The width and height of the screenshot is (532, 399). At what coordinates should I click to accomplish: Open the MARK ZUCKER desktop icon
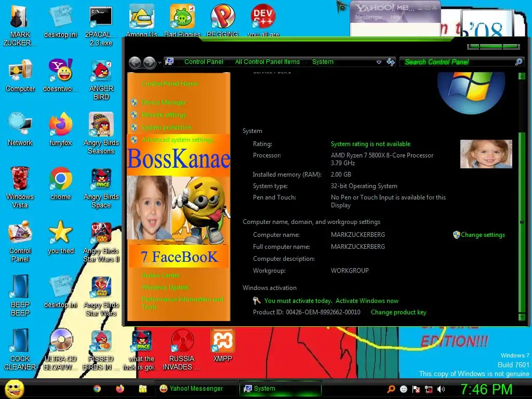click(x=20, y=26)
